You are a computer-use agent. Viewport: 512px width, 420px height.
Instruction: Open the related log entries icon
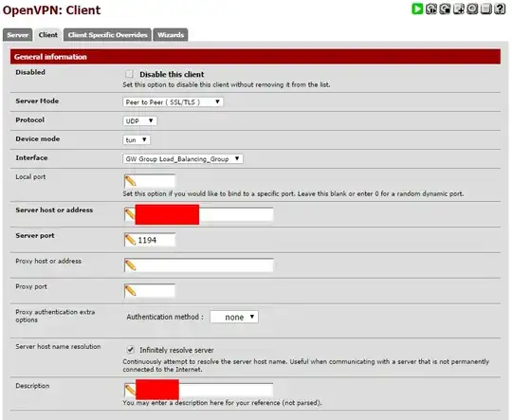485,9
